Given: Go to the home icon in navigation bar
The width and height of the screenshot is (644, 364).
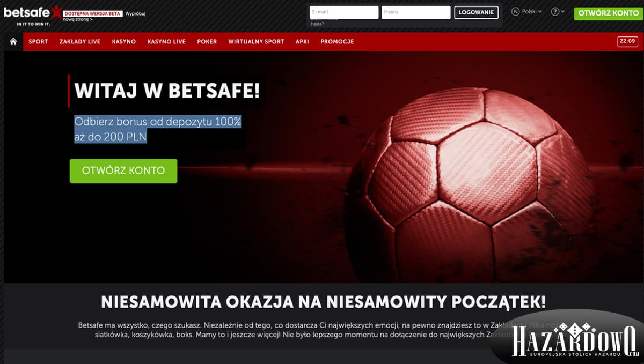Looking at the screenshot, I should [13, 42].
